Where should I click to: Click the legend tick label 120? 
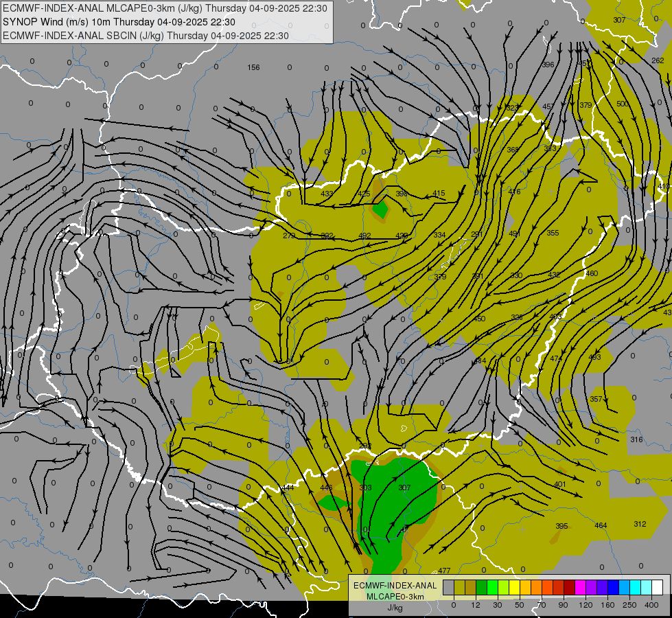point(586,605)
